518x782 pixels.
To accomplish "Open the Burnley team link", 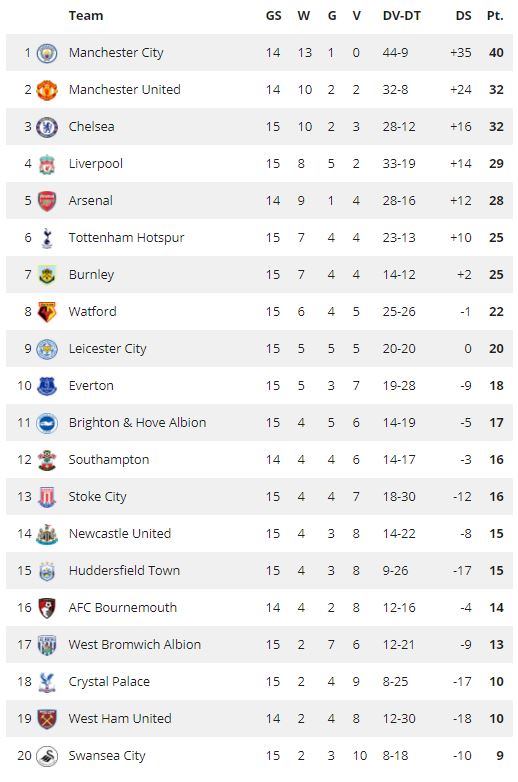I will [x=91, y=275].
